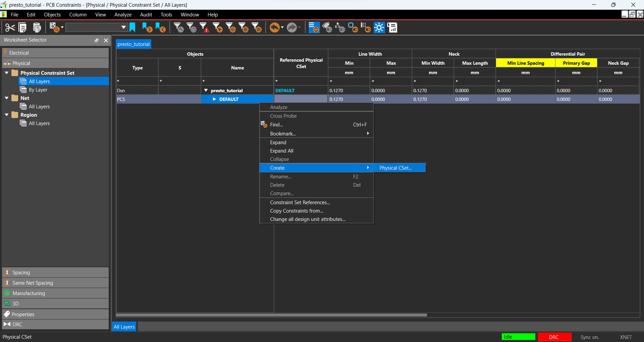Open the search combo box dropdown
644x342 pixels.
(124, 27)
